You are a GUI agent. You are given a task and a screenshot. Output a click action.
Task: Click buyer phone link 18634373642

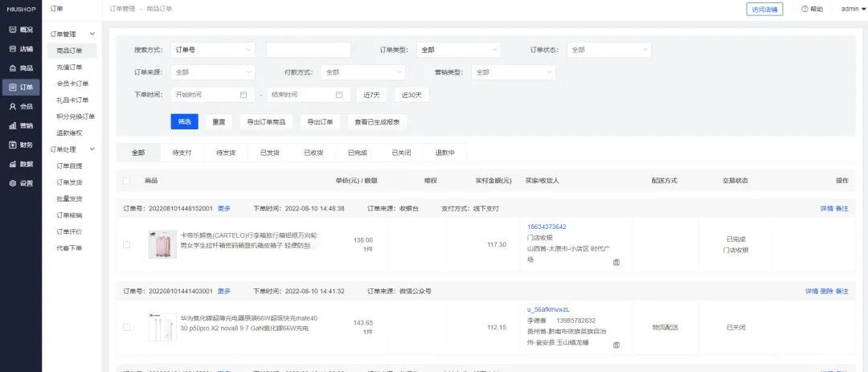coord(547,227)
